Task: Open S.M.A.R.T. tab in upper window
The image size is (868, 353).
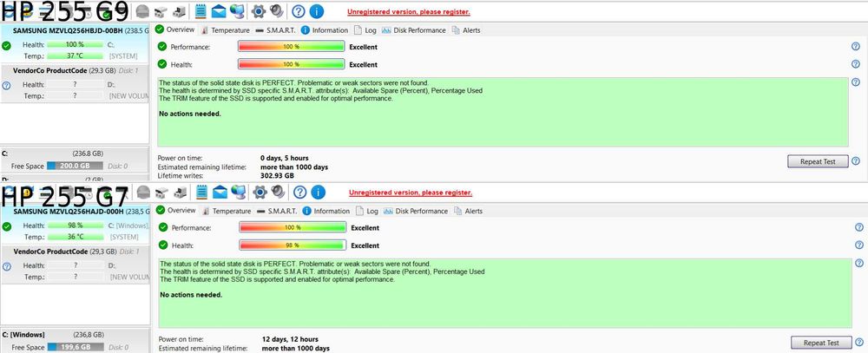Action: pos(275,30)
